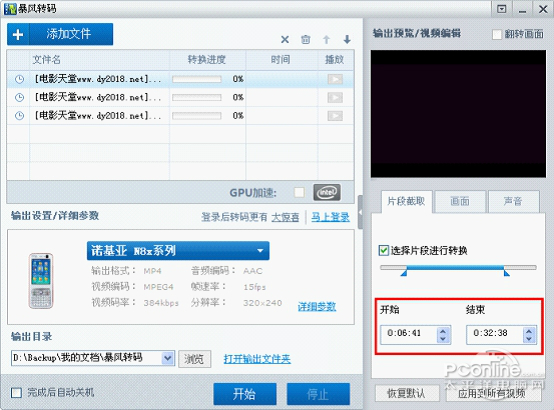Viewport: 554px width, 410px height.
Task: Click 应用到所有视频 apply to all button
Action: coord(493,393)
